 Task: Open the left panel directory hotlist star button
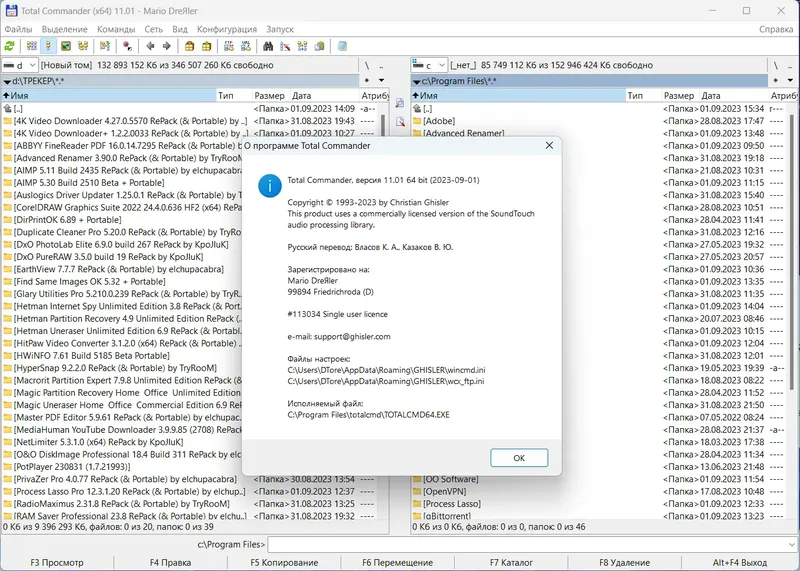[366, 80]
